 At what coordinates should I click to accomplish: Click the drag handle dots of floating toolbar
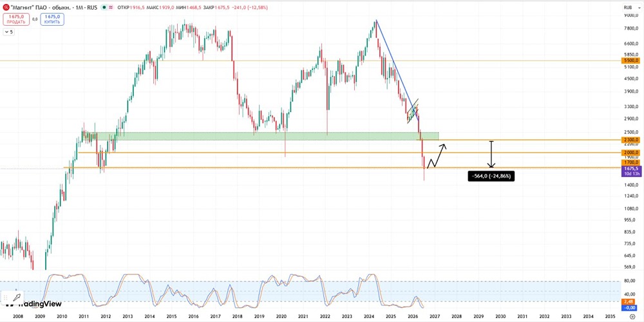click(6, 298)
